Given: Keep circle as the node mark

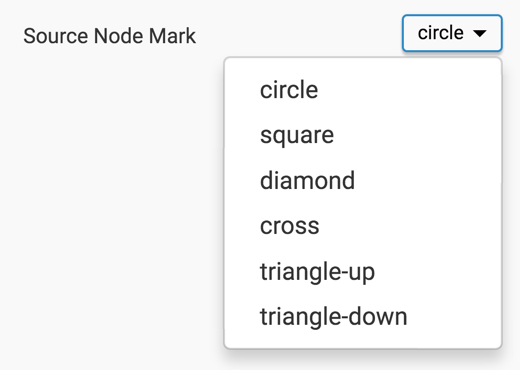Looking at the screenshot, I should pos(363,90).
